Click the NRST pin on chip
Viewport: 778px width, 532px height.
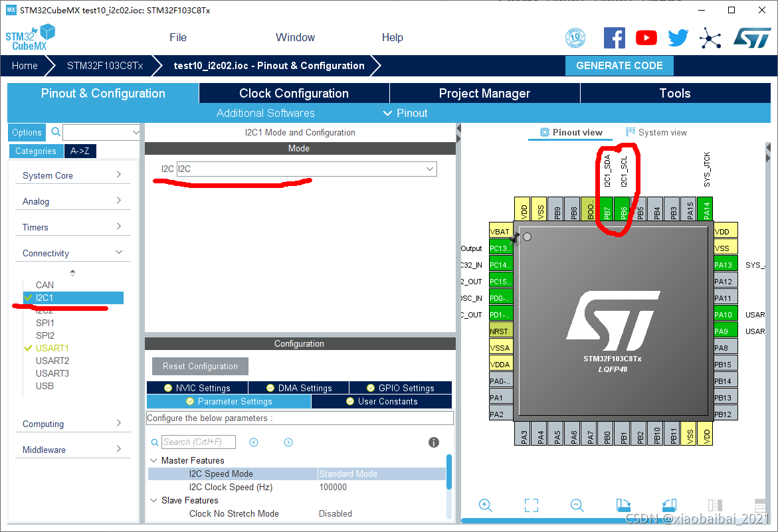pos(501,331)
